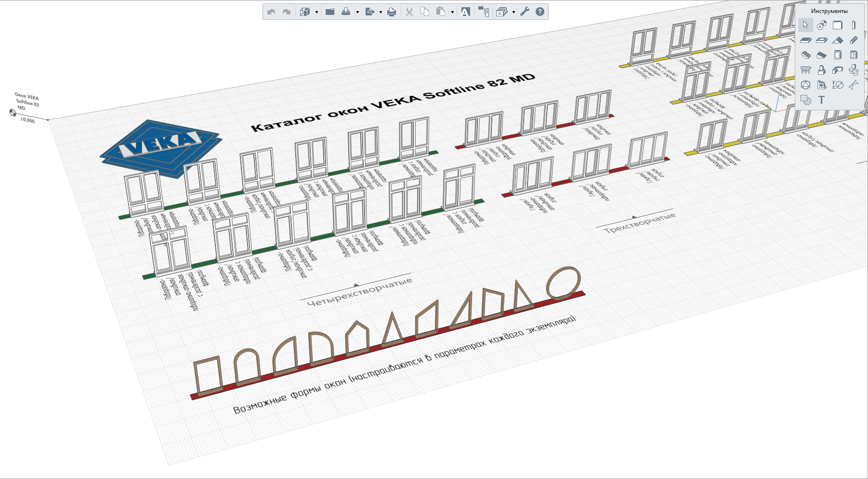Save the project with the tray icon
The width and height of the screenshot is (868, 479).
click(x=346, y=12)
